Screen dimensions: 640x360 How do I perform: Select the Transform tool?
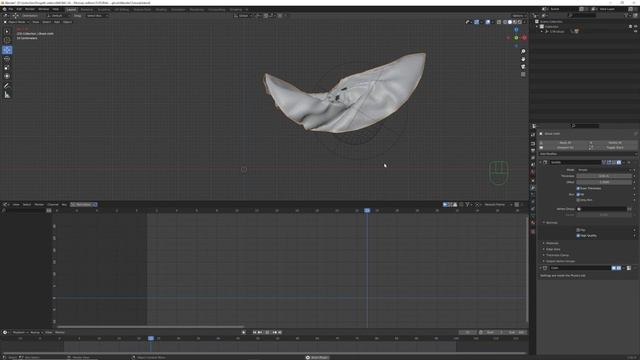7,76
